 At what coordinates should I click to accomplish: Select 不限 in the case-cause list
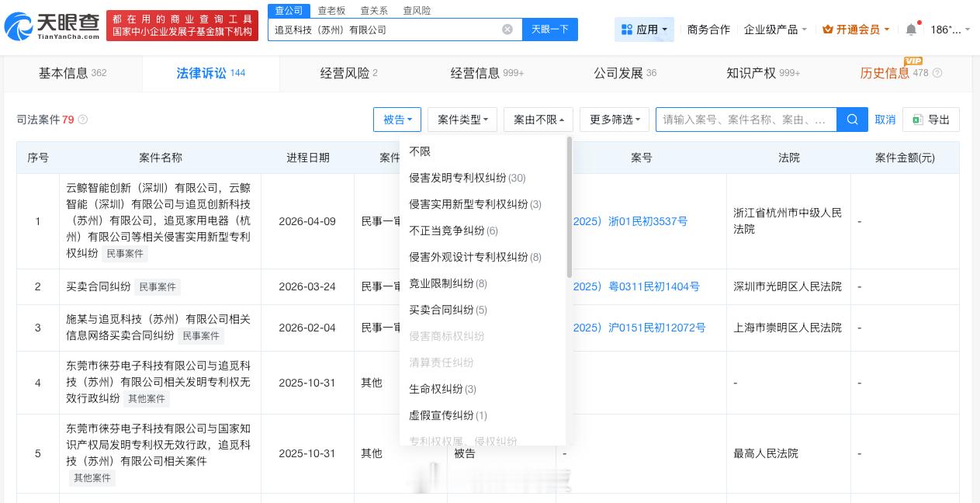tap(483, 151)
